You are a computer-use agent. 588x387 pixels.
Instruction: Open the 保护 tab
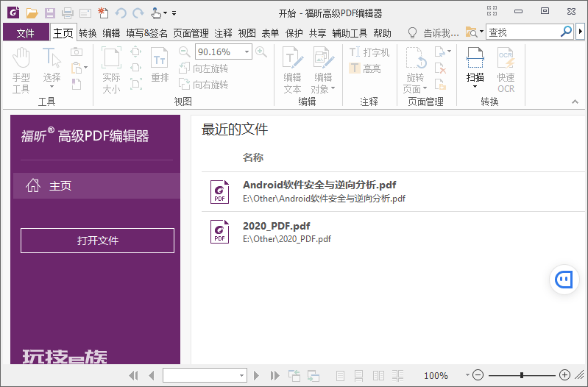pos(294,33)
